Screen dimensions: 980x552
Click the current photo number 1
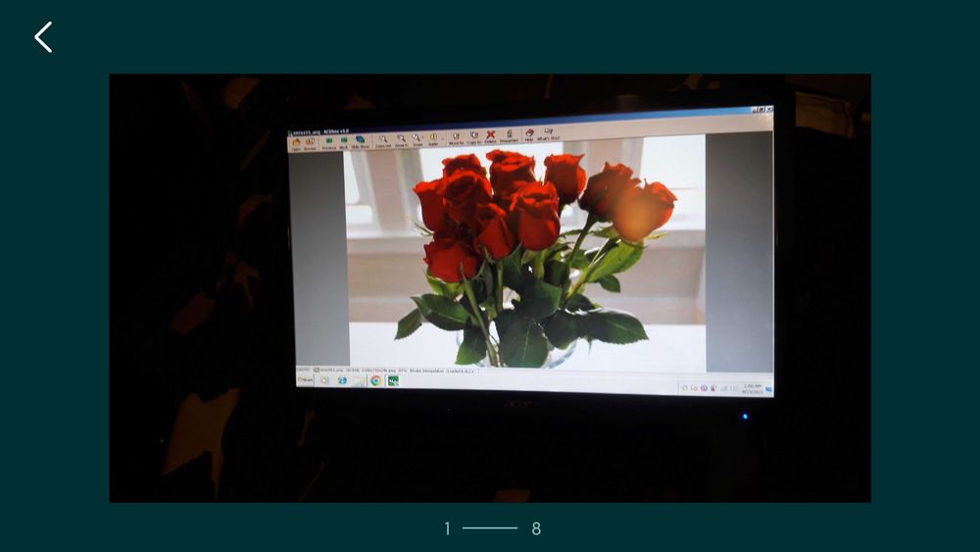tap(448, 528)
